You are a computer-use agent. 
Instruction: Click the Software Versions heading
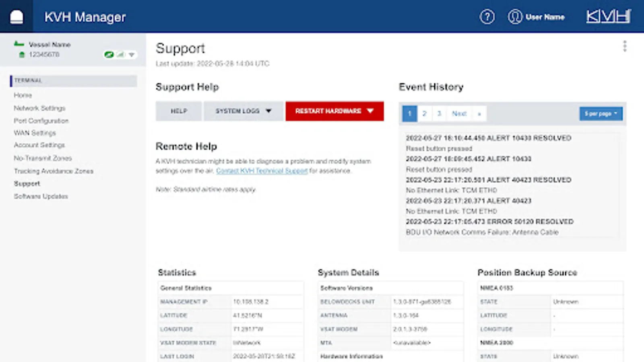pyautogui.click(x=347, y=288)
